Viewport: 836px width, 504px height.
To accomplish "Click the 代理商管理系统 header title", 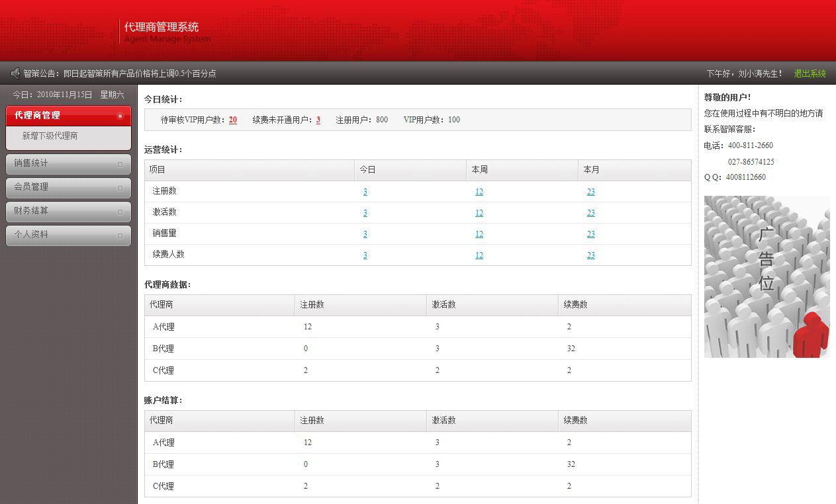I will pos(162,27).
